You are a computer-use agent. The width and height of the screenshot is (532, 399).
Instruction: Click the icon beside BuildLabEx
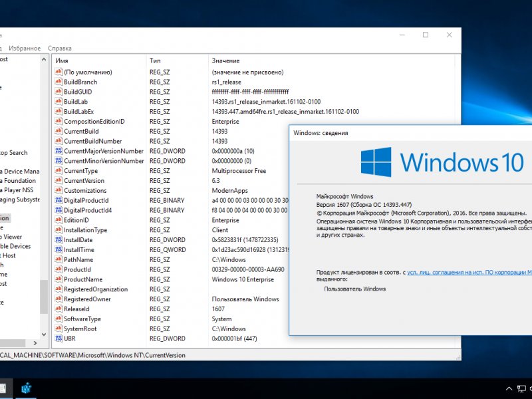[59, 111]
